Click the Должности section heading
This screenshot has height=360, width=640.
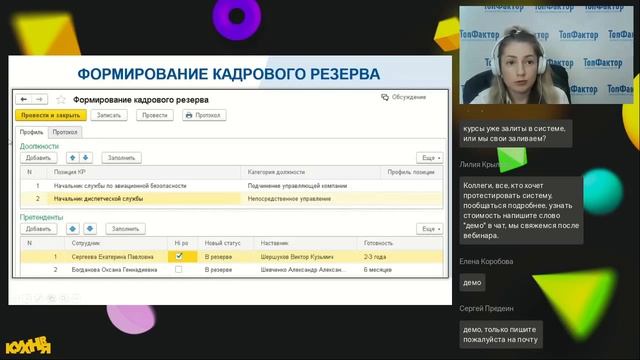[39, 146]
